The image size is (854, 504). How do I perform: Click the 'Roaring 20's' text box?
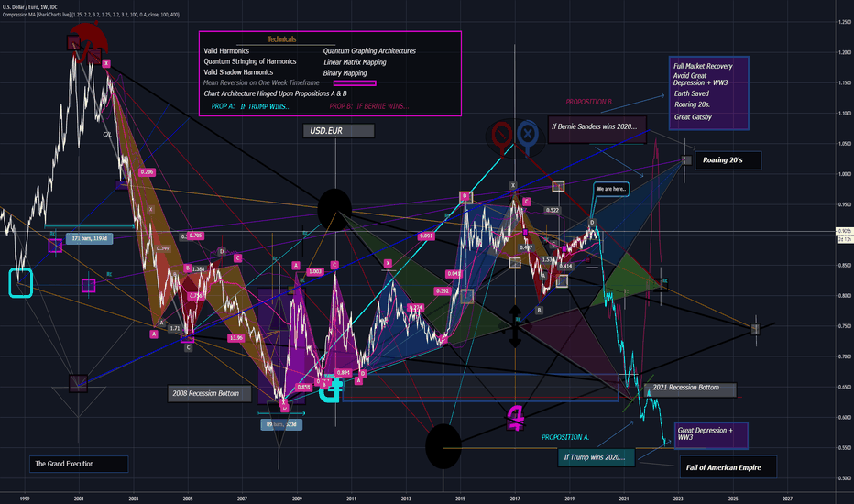[x=728, y=160]
